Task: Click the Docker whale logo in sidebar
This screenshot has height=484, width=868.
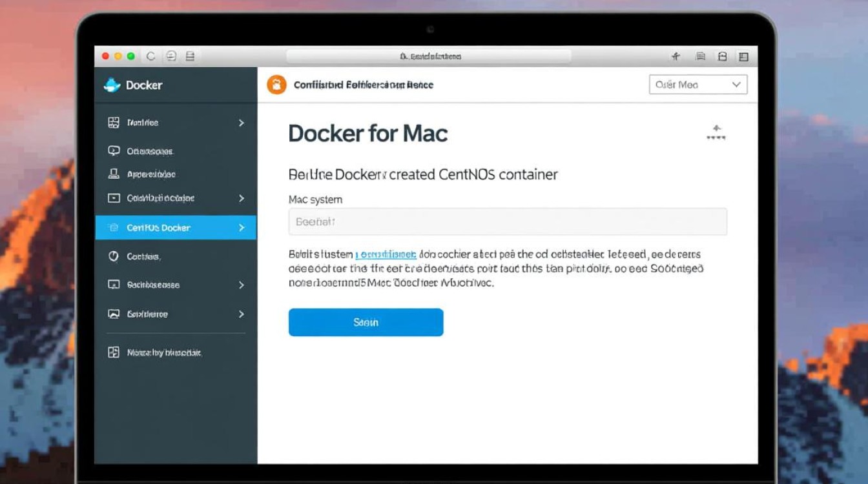Action: coord(112,85)
